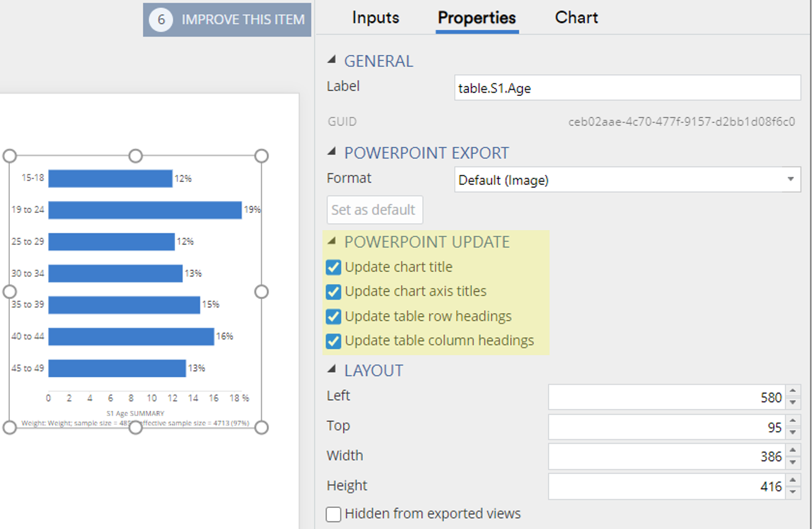Increase the Left value with up arrow

(793, 391)
